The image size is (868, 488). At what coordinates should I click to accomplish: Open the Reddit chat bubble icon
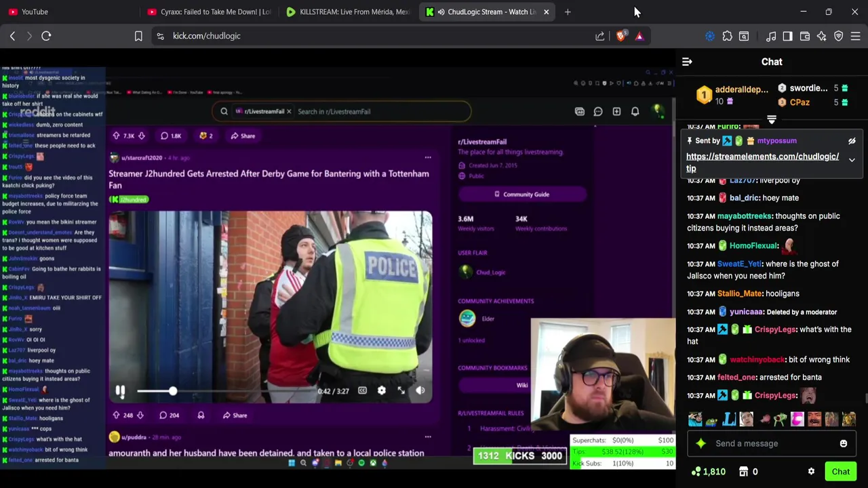coord(598,111)
